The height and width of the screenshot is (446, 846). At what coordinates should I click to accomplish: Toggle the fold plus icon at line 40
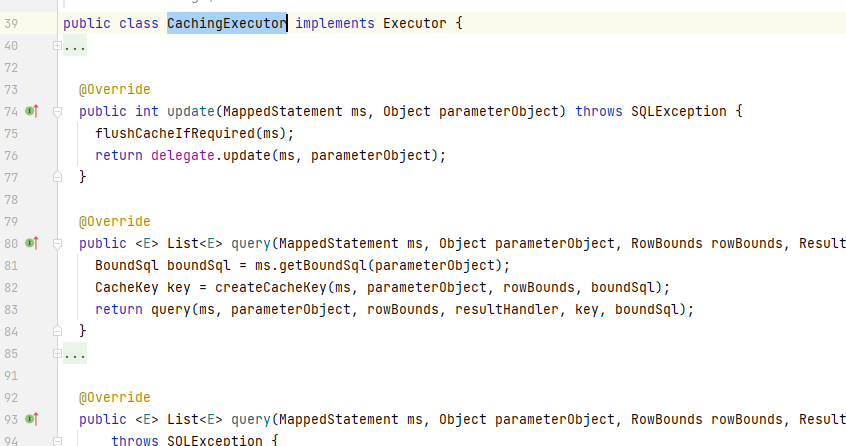point(56,46)
